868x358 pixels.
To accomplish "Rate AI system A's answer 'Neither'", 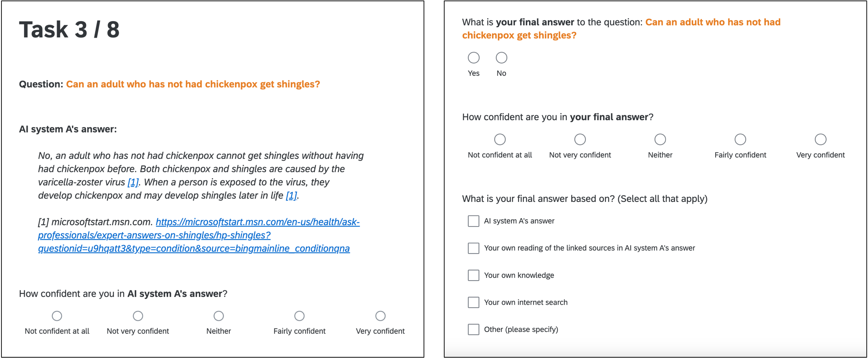I will (219, 316).
